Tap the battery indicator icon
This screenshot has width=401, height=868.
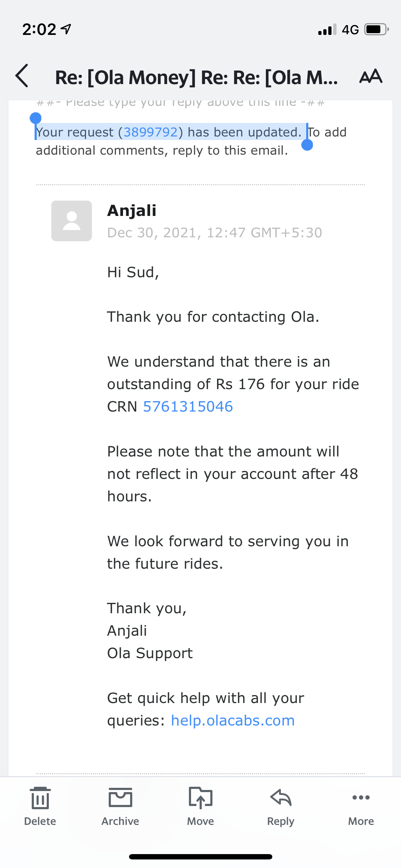[x=376, y=29]
